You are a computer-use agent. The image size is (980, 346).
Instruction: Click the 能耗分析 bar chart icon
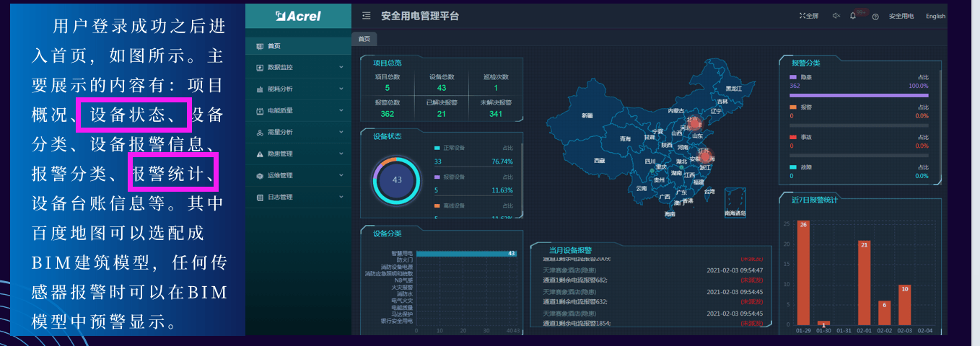260,89
